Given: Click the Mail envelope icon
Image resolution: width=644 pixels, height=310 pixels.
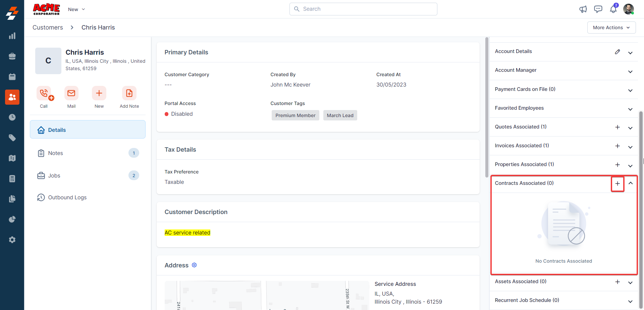Looking at the screenshot, I should (x=71, y=93).
